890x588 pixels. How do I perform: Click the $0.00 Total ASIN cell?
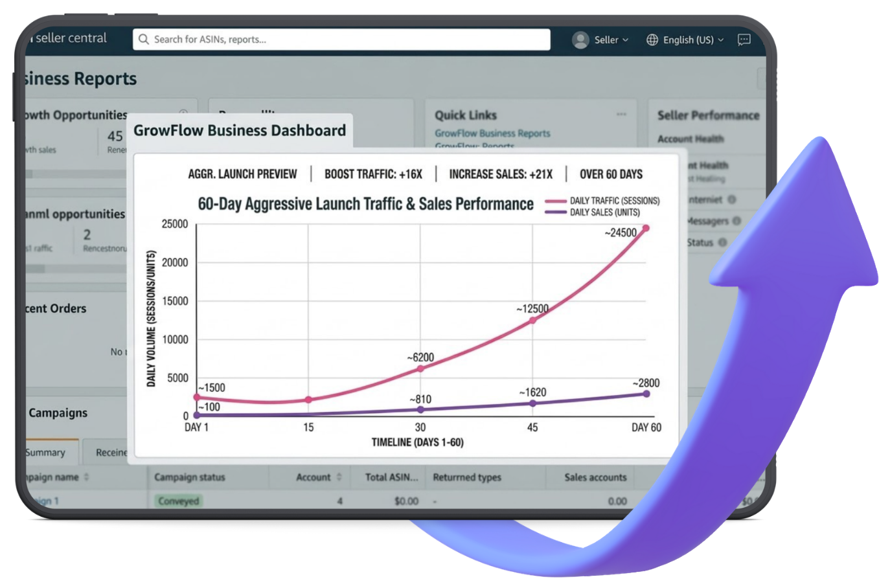click(x=406, y=501)
